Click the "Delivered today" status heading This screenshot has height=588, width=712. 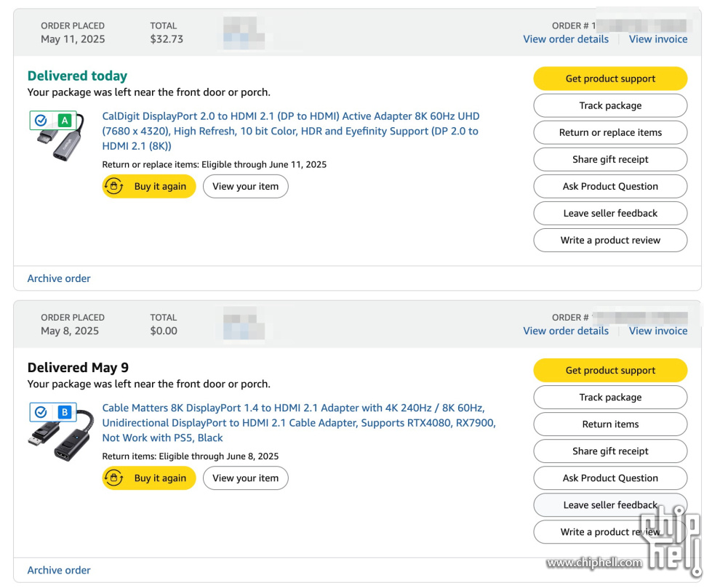[77, 76]
